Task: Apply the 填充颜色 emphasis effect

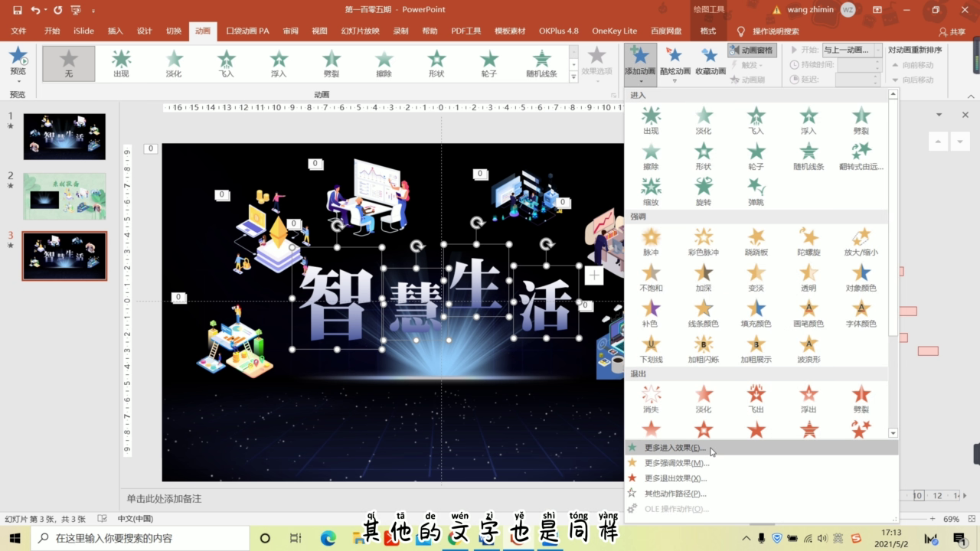Action: click(756, 313)
